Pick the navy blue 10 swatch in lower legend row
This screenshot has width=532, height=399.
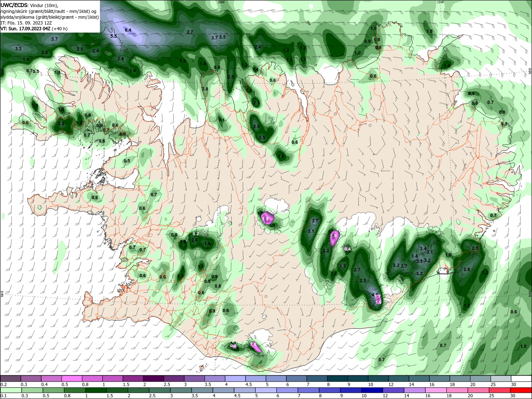coord(372,390)
